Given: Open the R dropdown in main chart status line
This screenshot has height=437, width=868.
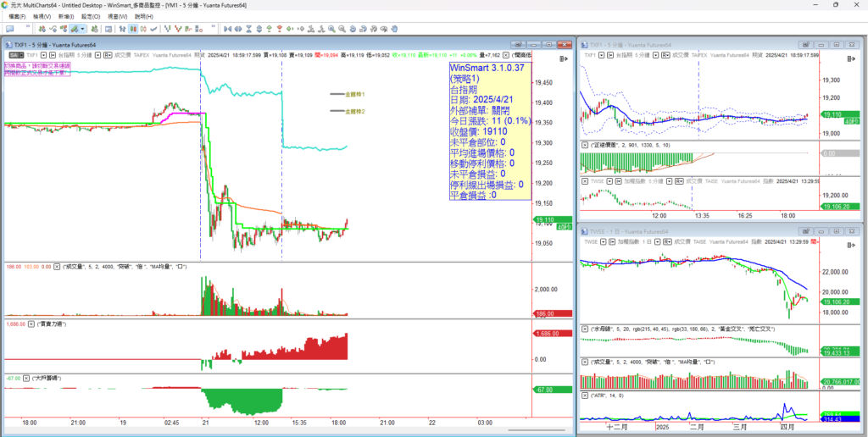Looking at the screenshot, I should point(108,55).
